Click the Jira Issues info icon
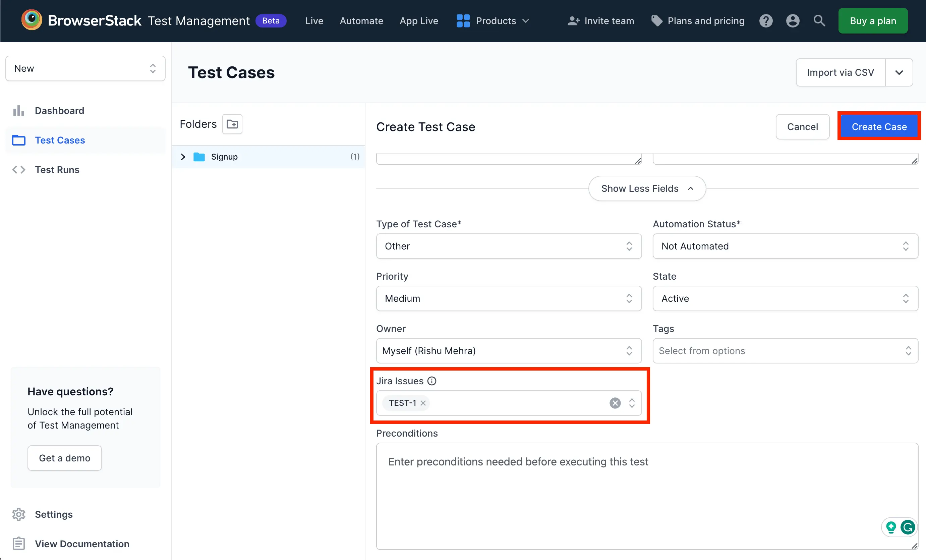This screenshot has width=926, height=560. (433, 381)
